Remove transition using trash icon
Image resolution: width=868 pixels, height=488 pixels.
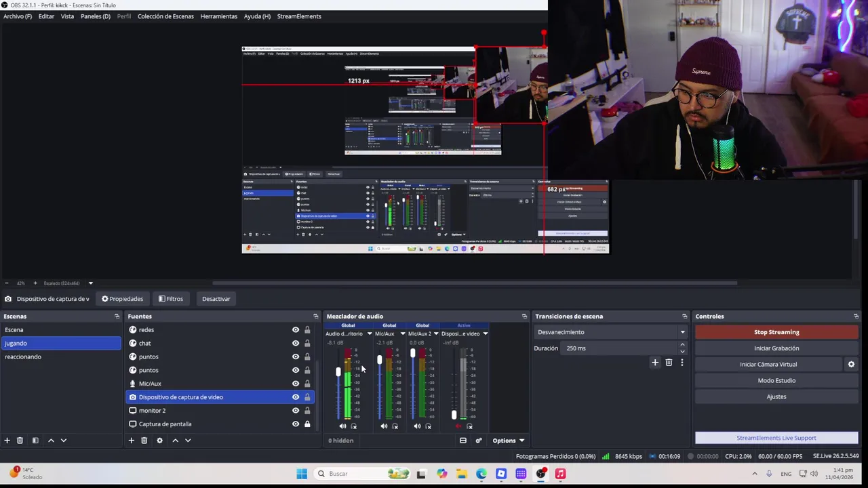pyautogui.click(x=669, y=363)
